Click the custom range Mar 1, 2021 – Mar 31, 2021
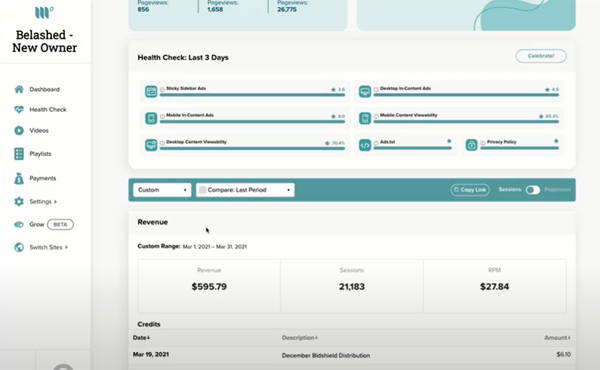Screen dimensions: 600x370 pos(215,247)
